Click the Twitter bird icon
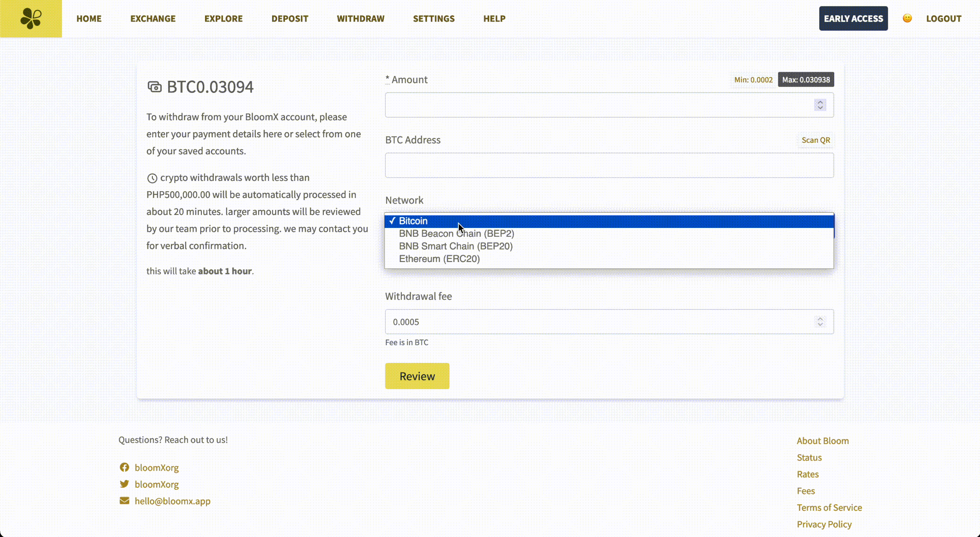Viewport: 980px width, 537px height. (x=124, y=484)
